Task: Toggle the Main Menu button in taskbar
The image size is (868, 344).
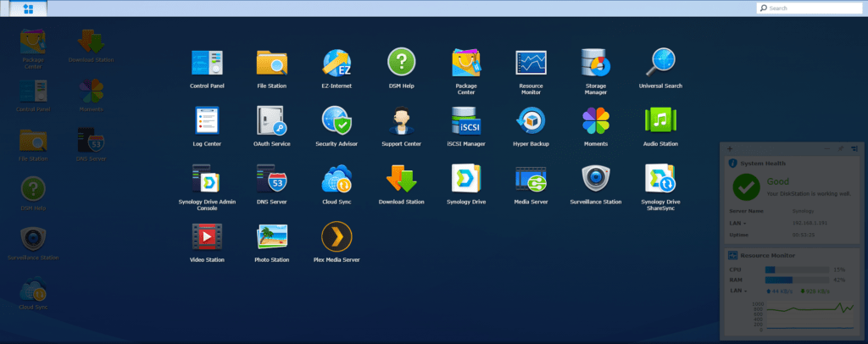Action: [29, 8]
